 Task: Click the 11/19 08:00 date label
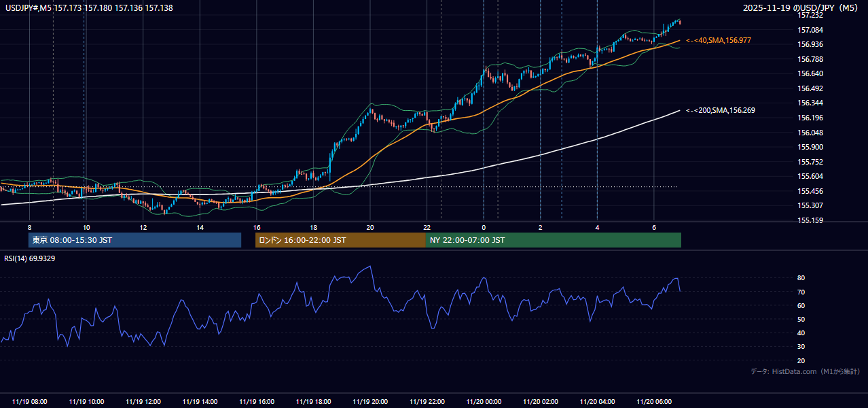30,402
